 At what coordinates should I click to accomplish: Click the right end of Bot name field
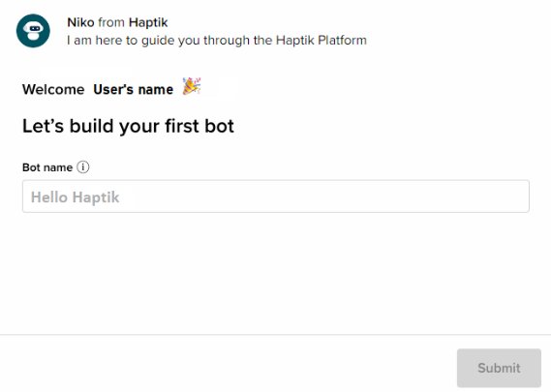tap(516, 196)
